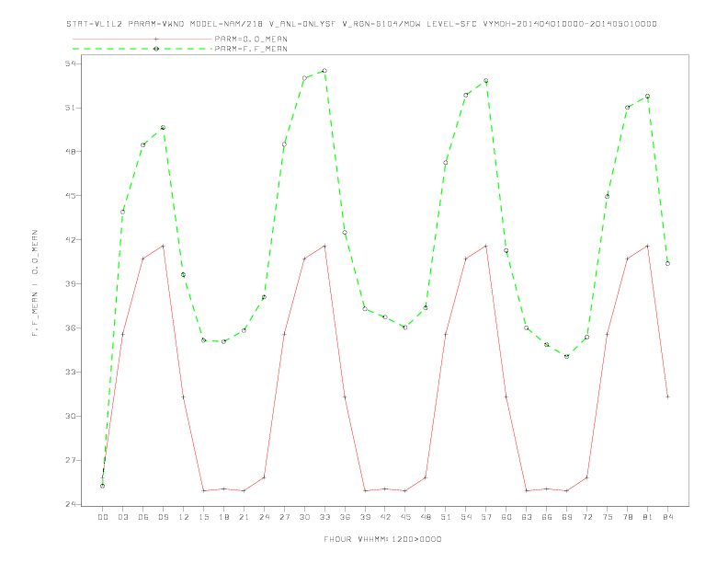Image resolution: width=728 pixels, height=563 pixels.
Task: Select red O.O_MEAN marker at hour 84
Action: tap(667, 396)
